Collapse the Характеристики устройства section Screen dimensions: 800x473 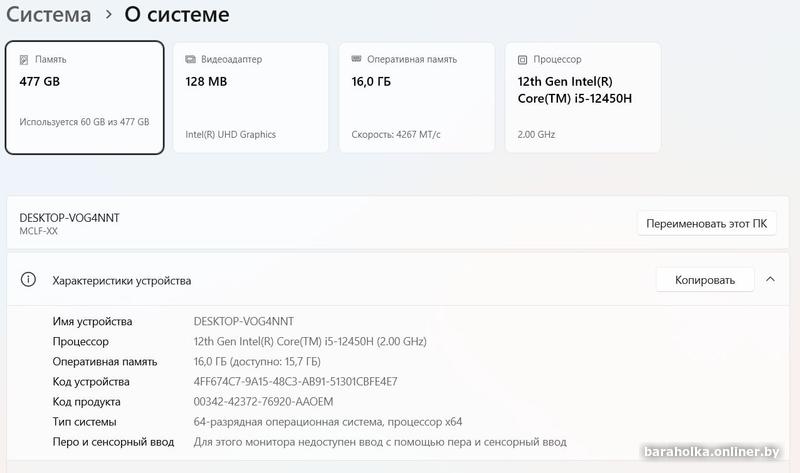pos(770,279)
